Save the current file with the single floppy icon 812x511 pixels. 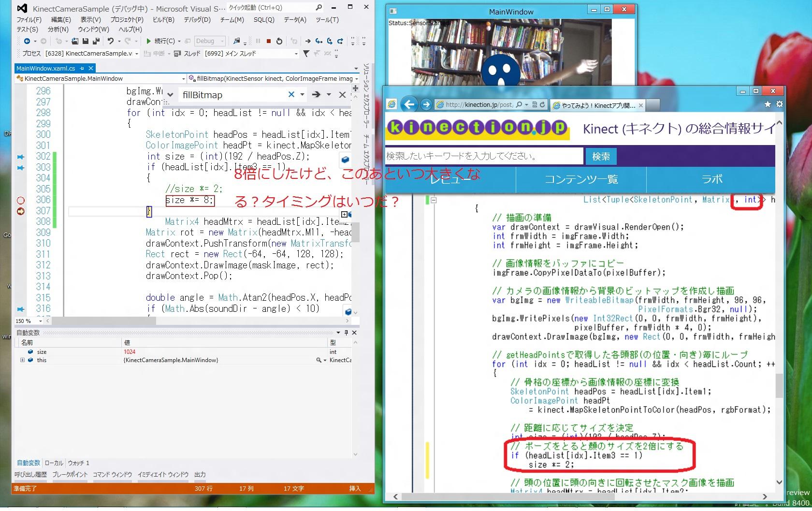[85, 41]
